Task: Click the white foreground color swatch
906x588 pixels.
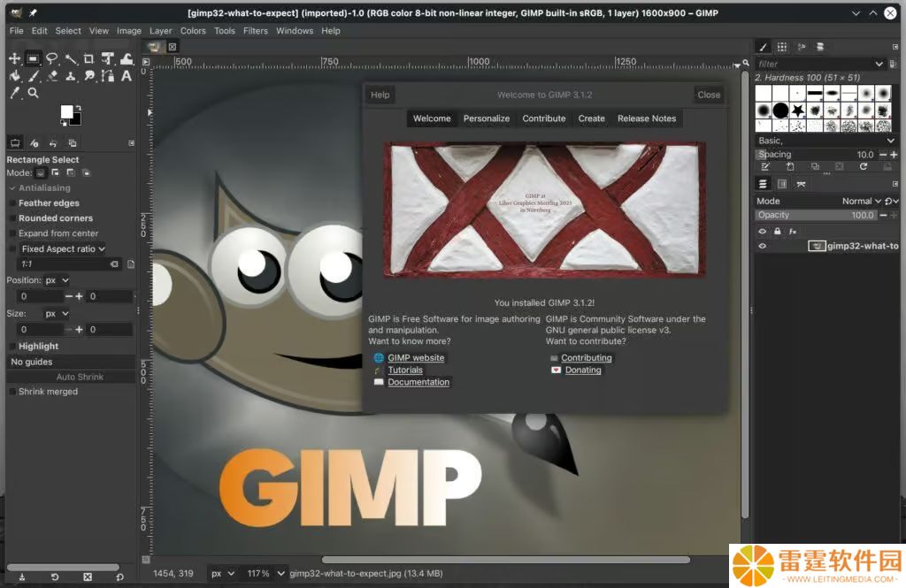Action: pos(65,111)
